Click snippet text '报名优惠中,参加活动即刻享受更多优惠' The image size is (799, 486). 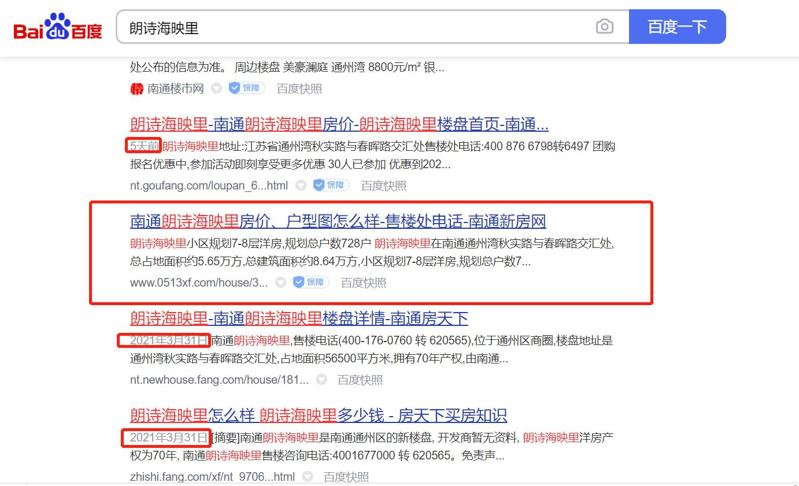(x=228, y=164)
